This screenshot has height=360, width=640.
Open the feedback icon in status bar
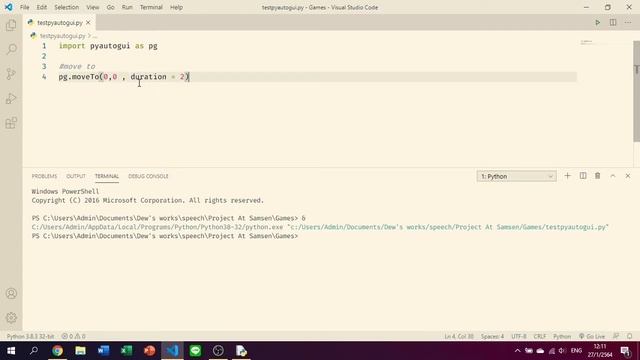616,336
